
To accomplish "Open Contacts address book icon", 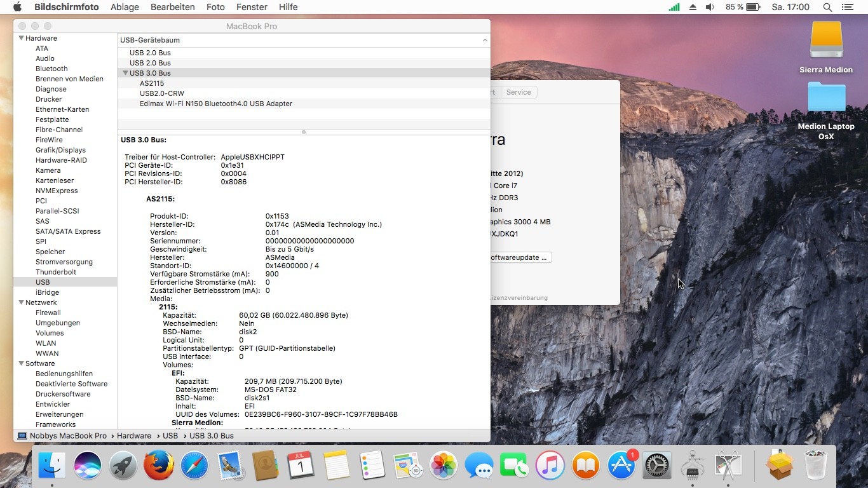I will [x=266, y=466].
